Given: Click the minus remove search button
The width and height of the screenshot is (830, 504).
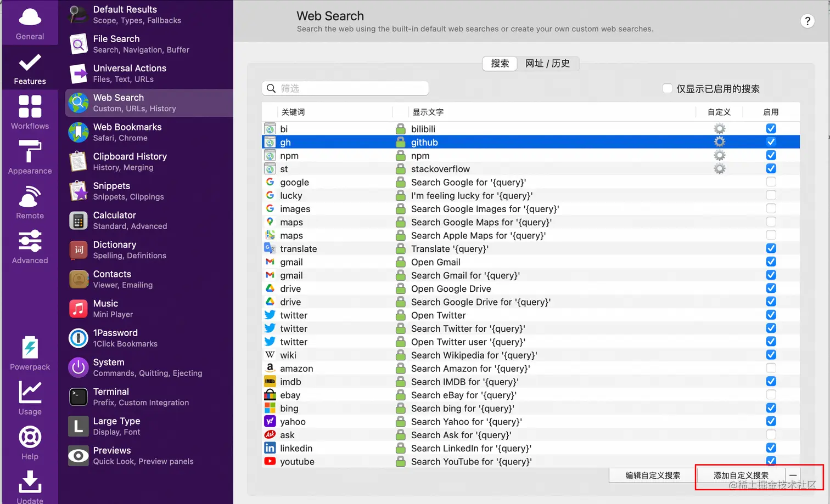Looking at the screenshot, I should [793, 475].
